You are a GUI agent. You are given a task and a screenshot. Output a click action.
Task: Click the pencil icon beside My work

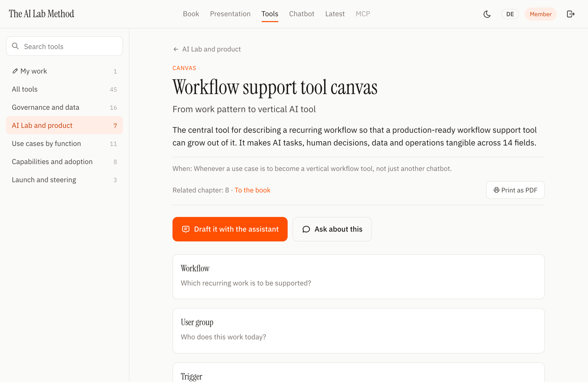15,71
